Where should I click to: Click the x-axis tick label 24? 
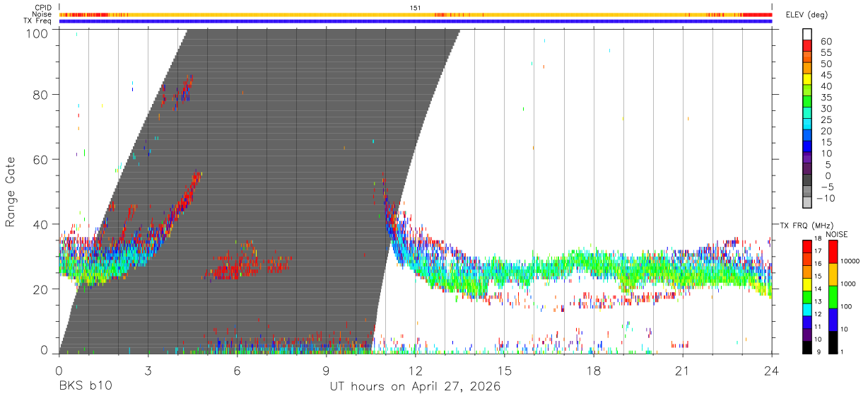pos(772,371)
